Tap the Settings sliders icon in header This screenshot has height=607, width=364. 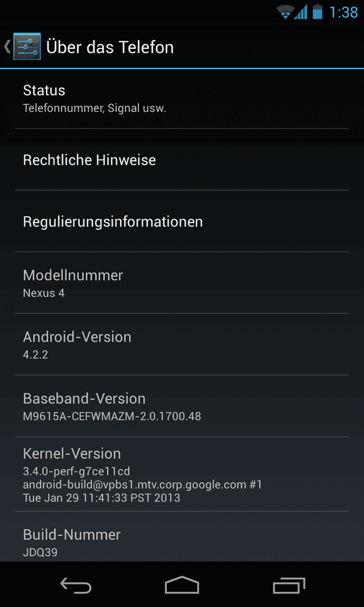27,47
